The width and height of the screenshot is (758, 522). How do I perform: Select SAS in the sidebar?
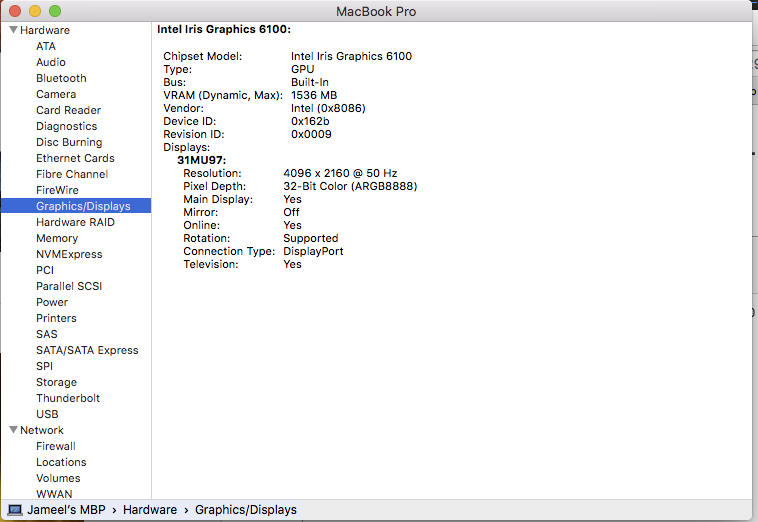coord(46,334)
